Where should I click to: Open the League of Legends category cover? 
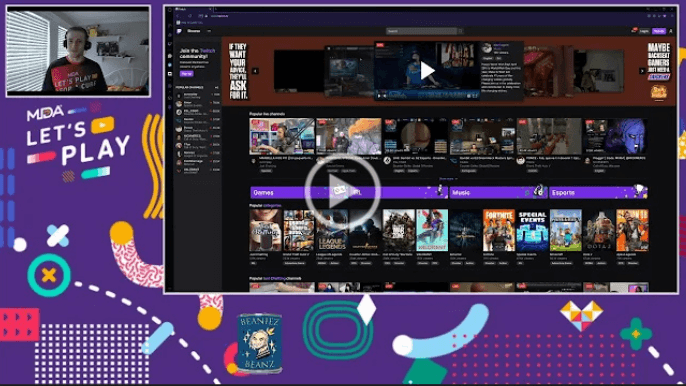tap(332, 230)
